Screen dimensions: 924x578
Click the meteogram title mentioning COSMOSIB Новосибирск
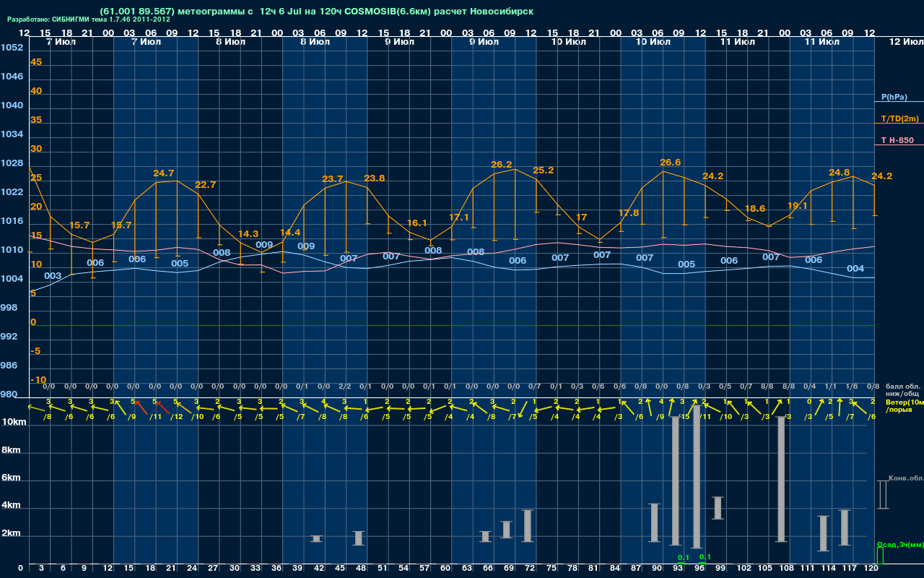coord(317,12)
